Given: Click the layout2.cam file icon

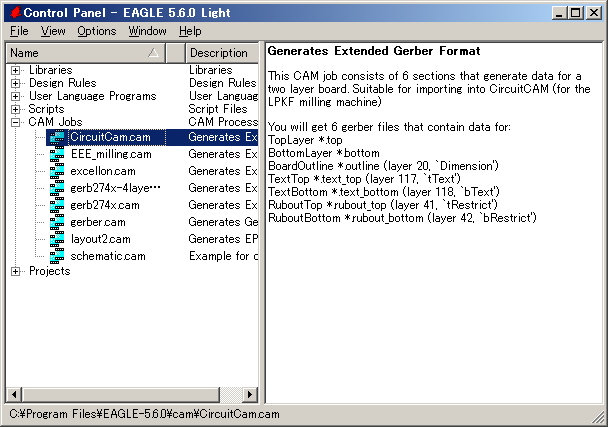Looking at the screenshot, I should tap(57, 239).
